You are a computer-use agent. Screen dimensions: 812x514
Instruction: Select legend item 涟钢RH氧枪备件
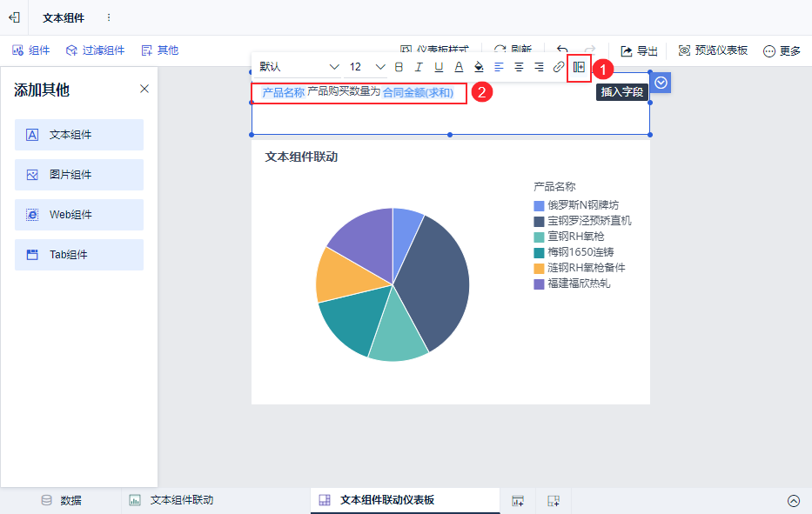pyautogui.click(x=580, y=268)
